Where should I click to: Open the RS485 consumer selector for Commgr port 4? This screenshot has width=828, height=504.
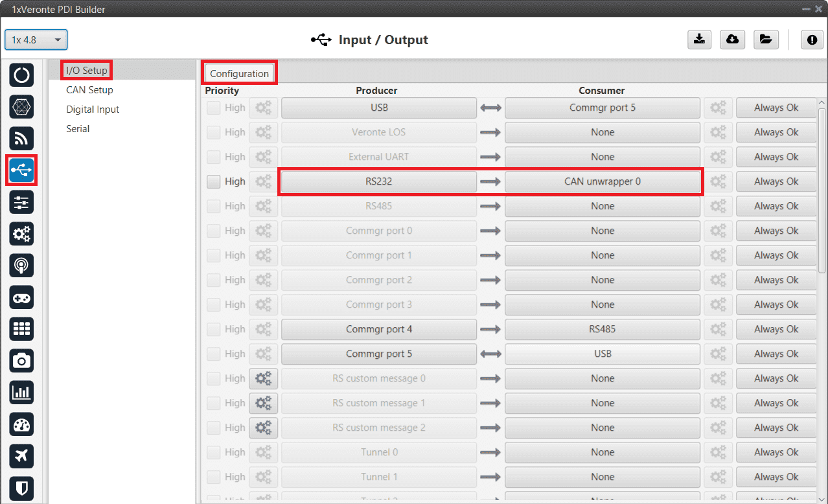coord(602,330)
